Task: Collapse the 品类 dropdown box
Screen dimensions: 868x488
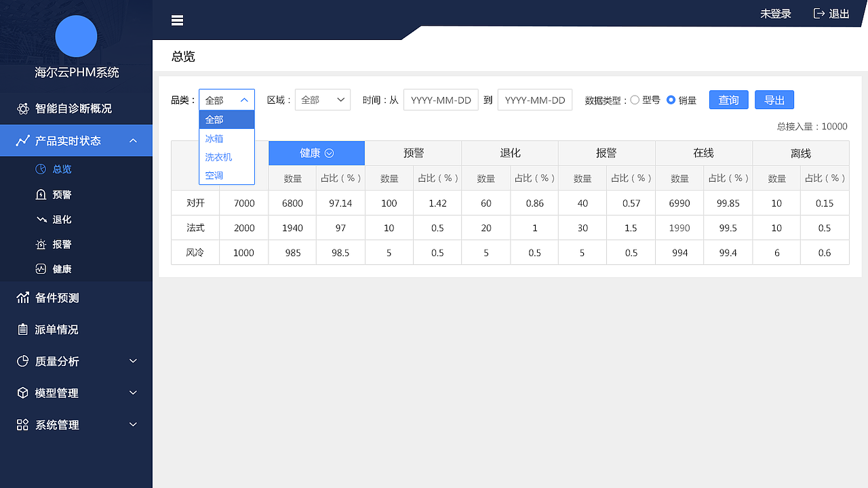Action: coord(226,100)
